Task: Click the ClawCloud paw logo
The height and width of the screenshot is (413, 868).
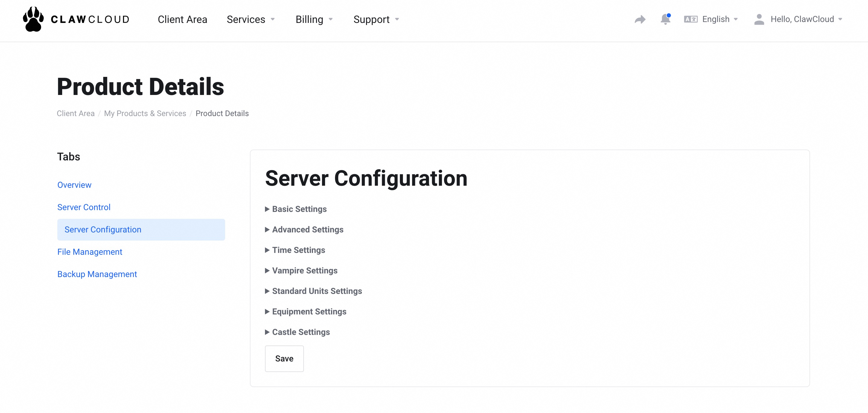Action: (34, 19)
